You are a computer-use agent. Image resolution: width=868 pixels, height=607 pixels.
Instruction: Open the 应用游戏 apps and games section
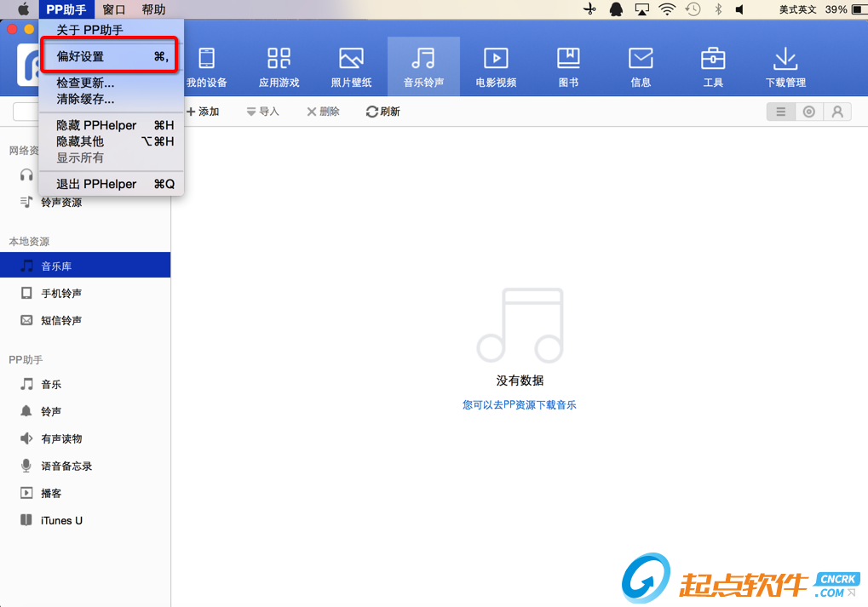point(279,67)
